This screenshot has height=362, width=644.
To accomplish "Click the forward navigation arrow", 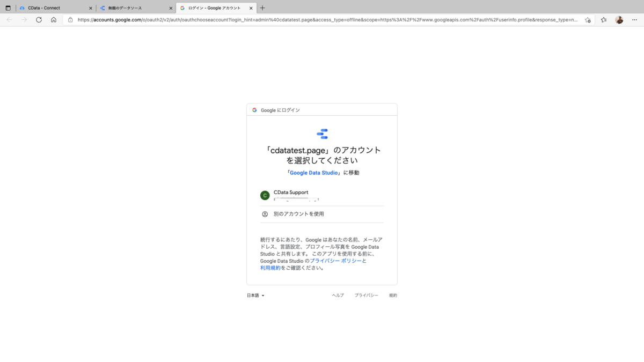I will (x=24, y=19).
